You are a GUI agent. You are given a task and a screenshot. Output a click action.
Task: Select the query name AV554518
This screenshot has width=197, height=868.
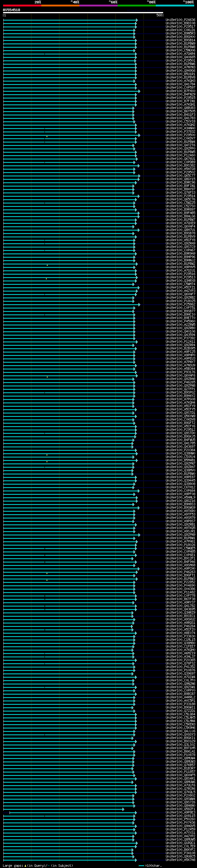11,10
